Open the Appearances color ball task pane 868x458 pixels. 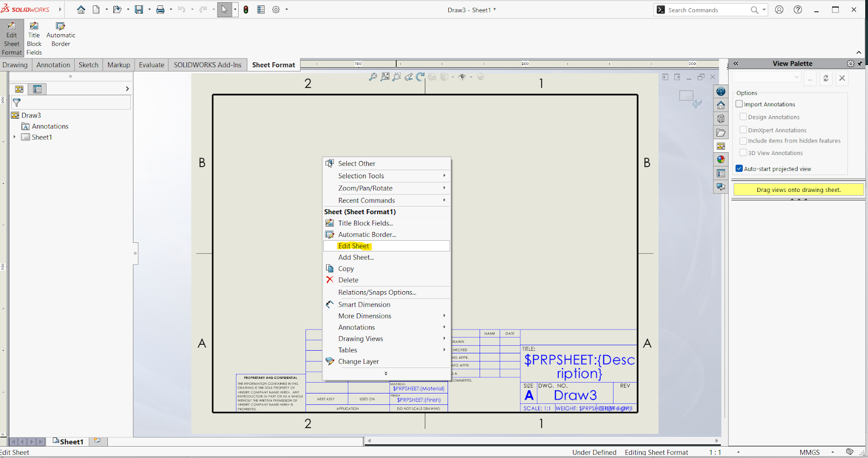pos(720,159)
